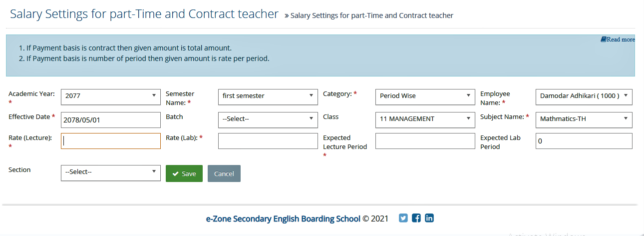Open the Class dropdown showing 11 MANAGEMENT
Viewport: 644px width, 236px height.
click(425, 120)
